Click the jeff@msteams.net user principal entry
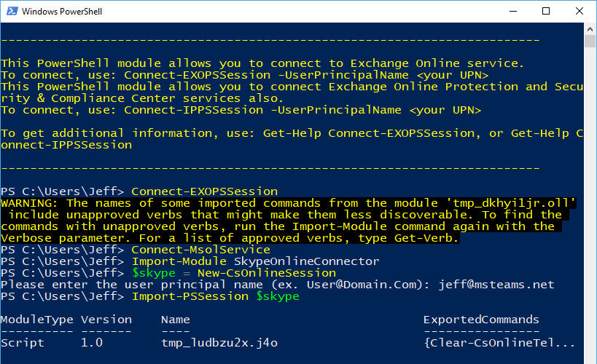Viewport: 597px width, 364px height. 496,285
